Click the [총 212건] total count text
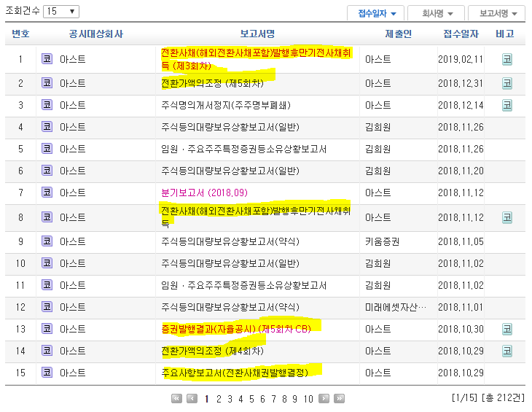 pos(503,397)
